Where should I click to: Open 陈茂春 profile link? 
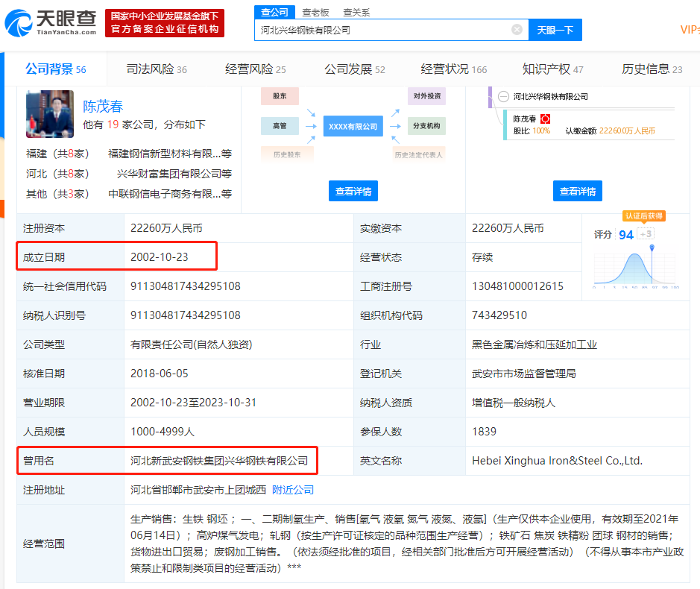pyautogui.click(x=103, y=107)
